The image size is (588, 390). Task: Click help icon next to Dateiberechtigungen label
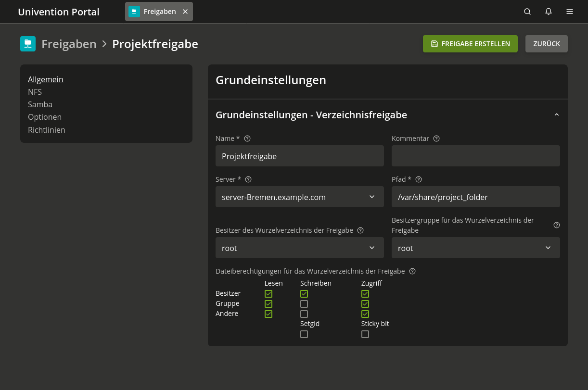pyautogui.click(x=412, y=271)
